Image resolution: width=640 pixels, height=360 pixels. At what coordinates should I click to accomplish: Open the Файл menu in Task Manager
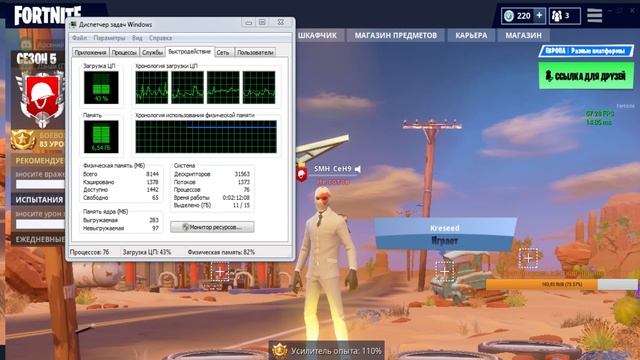[80, 38]
